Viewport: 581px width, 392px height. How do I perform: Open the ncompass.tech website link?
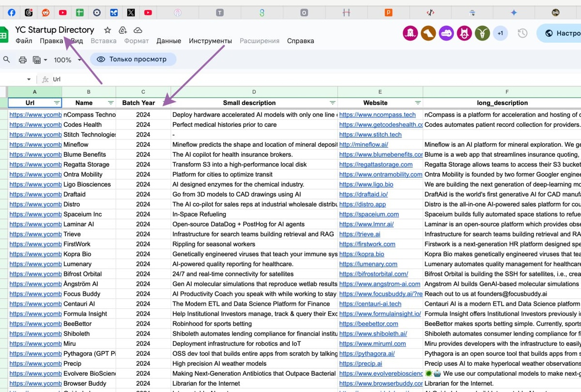coord(377,115)
